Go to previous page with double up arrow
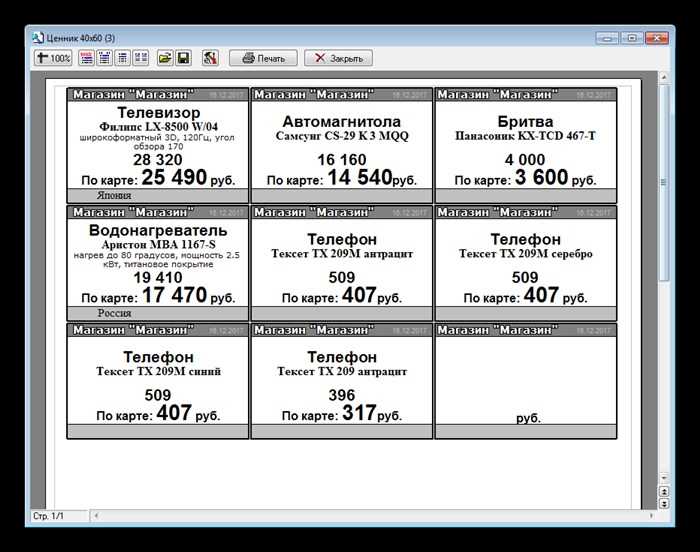Image resolution: width=700 pixels, height=552 pixels. click(x=664, y=492)
